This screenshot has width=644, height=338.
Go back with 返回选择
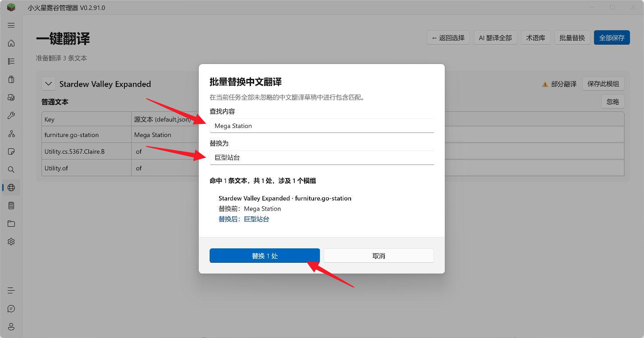click(x=448, y=38)
